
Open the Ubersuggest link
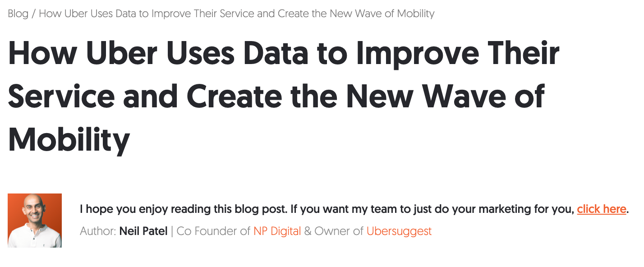[x=399, y=231]
